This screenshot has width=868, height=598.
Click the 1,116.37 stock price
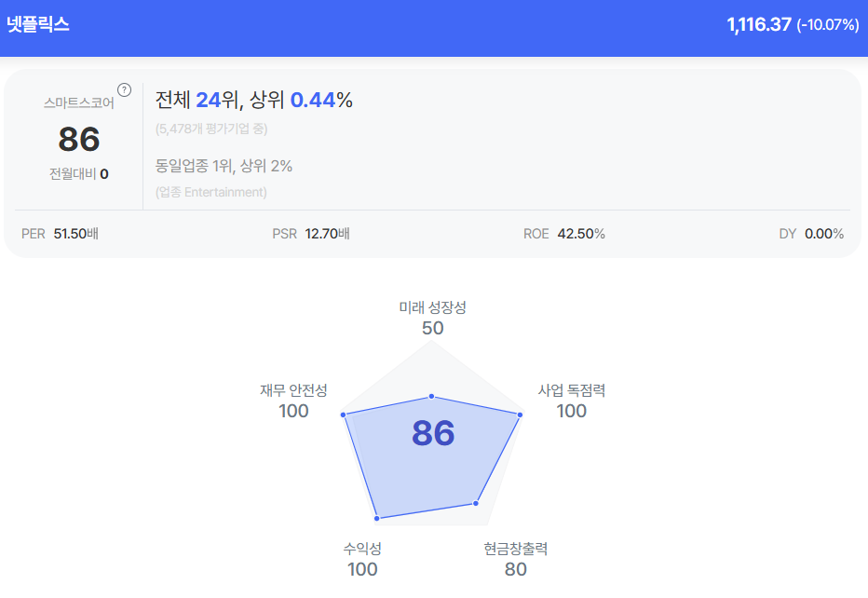point(758,25)
